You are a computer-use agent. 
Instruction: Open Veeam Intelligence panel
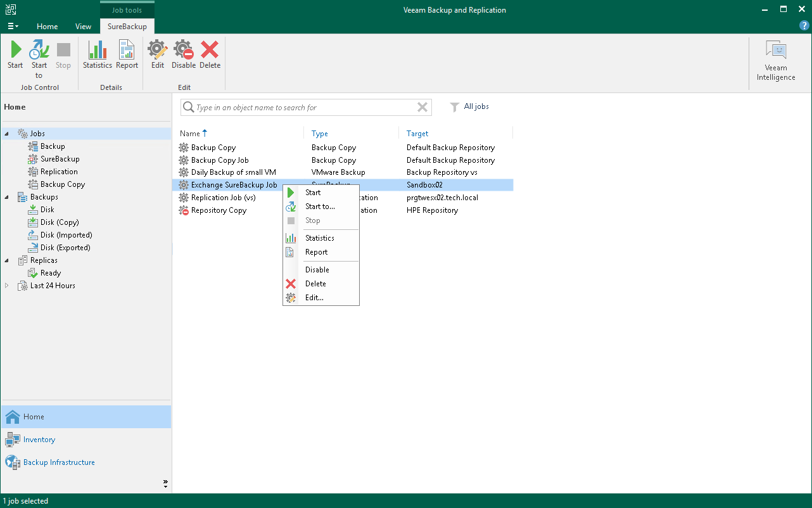775,59
